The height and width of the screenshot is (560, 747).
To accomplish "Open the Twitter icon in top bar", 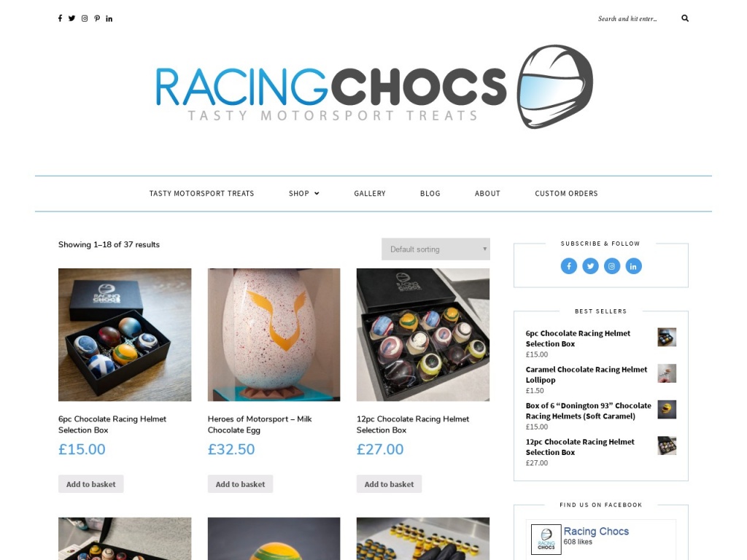I will pos(71,18).
